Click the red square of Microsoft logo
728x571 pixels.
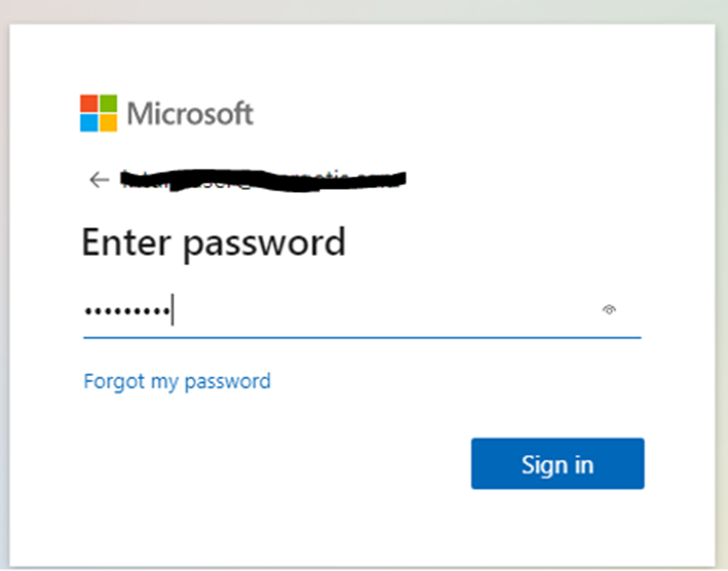point(89,103)
